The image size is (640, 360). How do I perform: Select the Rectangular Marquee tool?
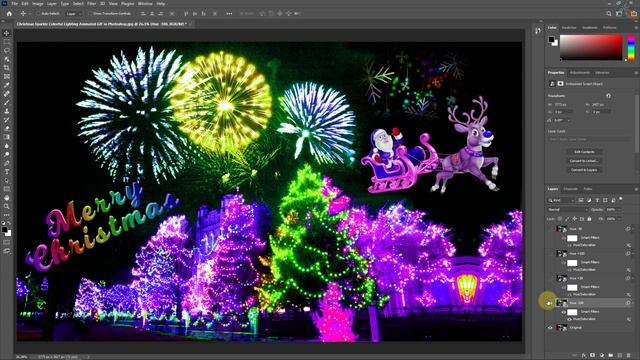(7, 42)
